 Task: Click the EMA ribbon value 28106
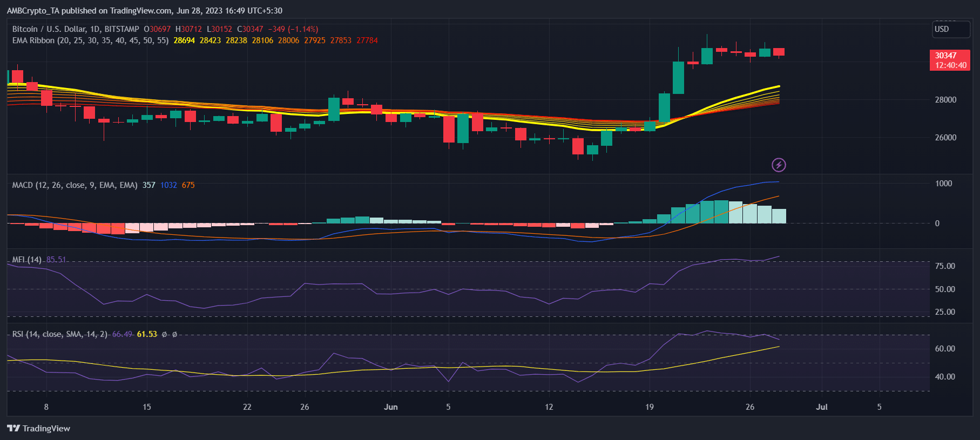pyautogui.click(x=262, y=40)
